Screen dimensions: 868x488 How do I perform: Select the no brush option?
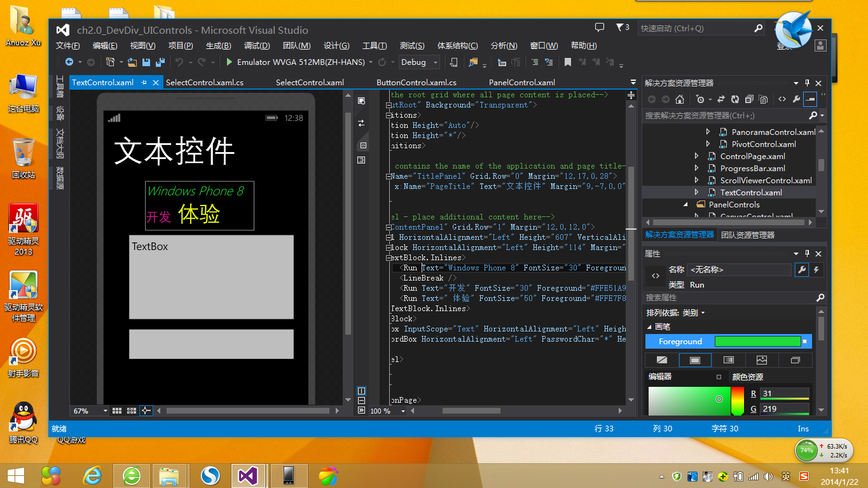click(x=662, y=360)
